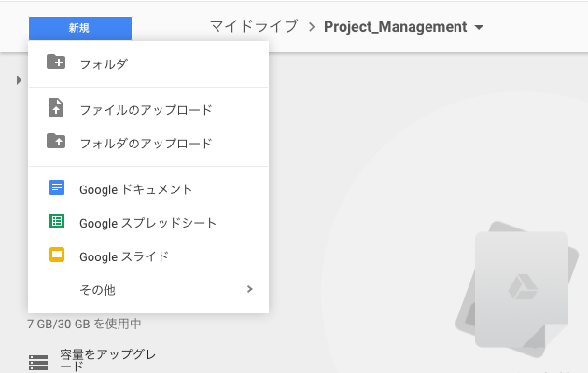588x373 pixels.
Task: Expand その他 submenu arrow
Action: 250,289
